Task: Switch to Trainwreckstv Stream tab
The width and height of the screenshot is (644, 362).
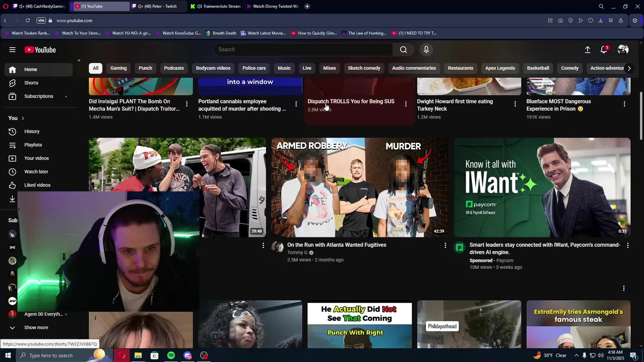Action: (x=215, y=7)
